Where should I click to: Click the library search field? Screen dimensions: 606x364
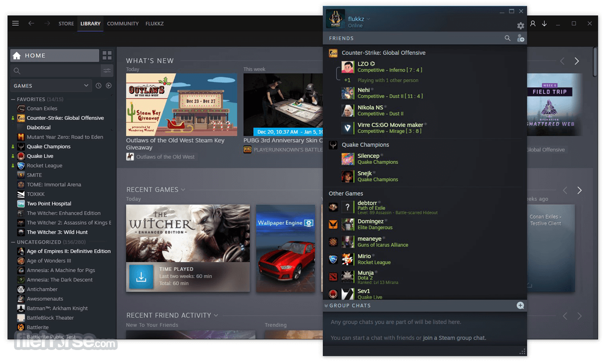pyautogui.click(x=55, y=71)
